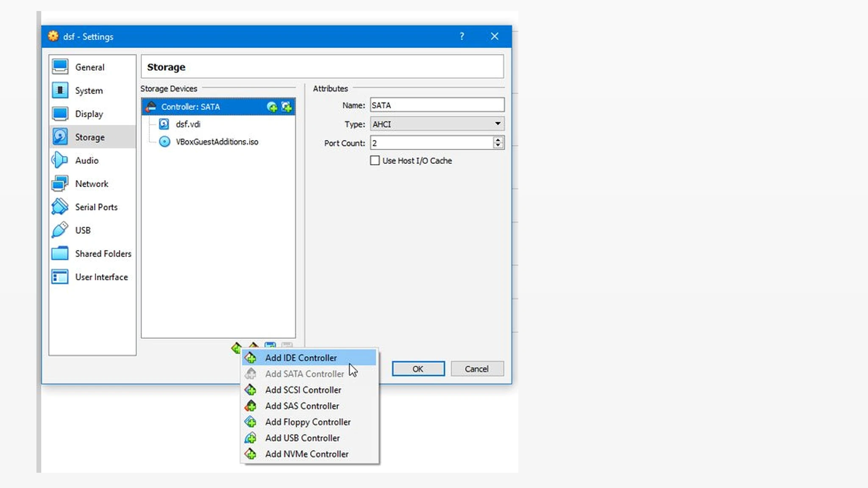Select the Storage settings category
Image resolution: width=868 pixels, height=488 pixels.
92,137
